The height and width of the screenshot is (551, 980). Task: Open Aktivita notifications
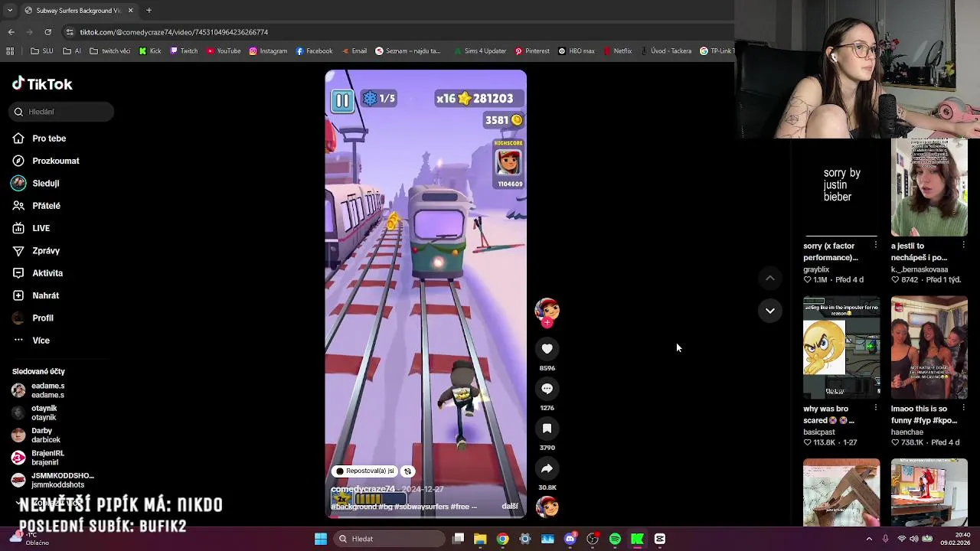point(38,273)
